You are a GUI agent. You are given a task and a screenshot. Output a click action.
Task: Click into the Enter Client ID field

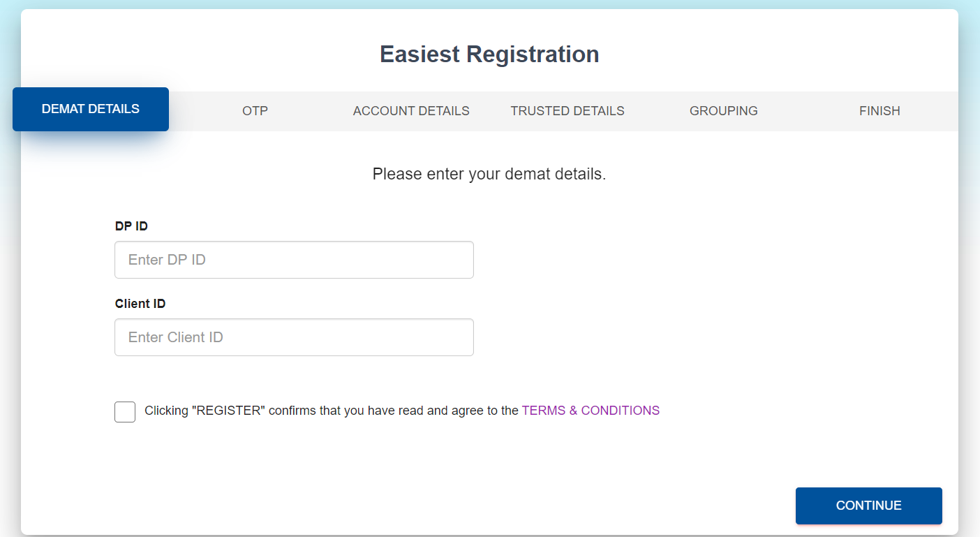pyautogui.click(x=294, y=337)
